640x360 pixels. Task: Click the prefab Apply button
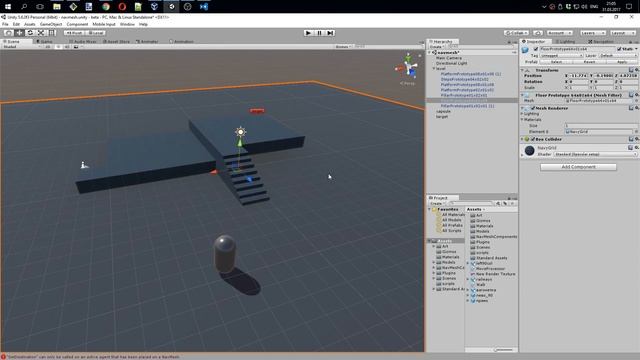coord(622,62)
